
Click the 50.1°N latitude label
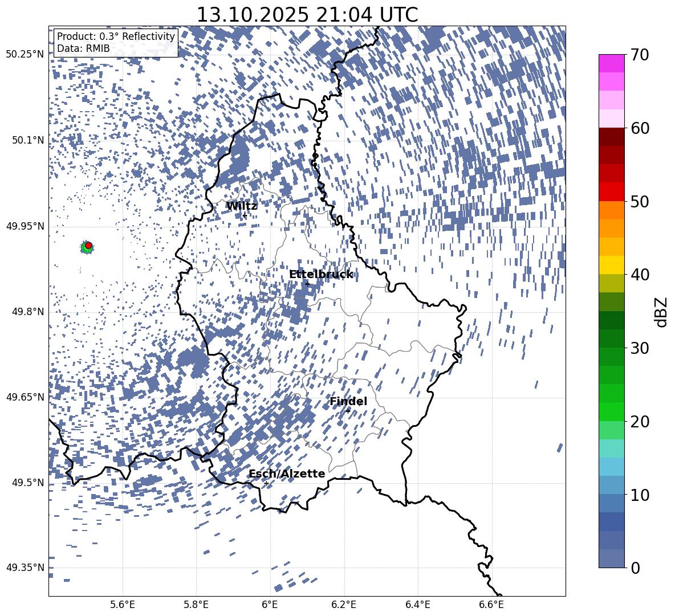28,140
